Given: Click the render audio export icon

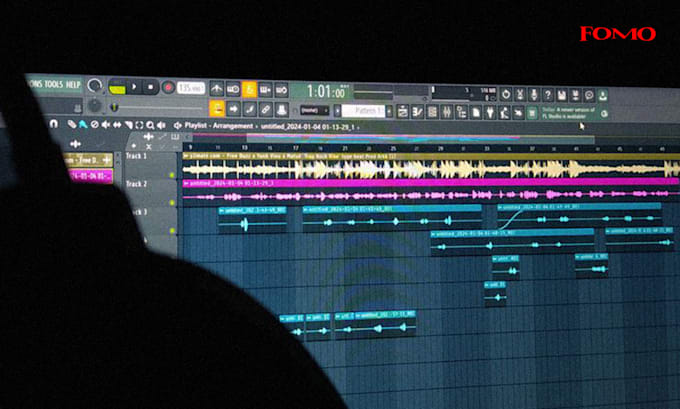Looking at the screenshot, I should tap(575, 95).
